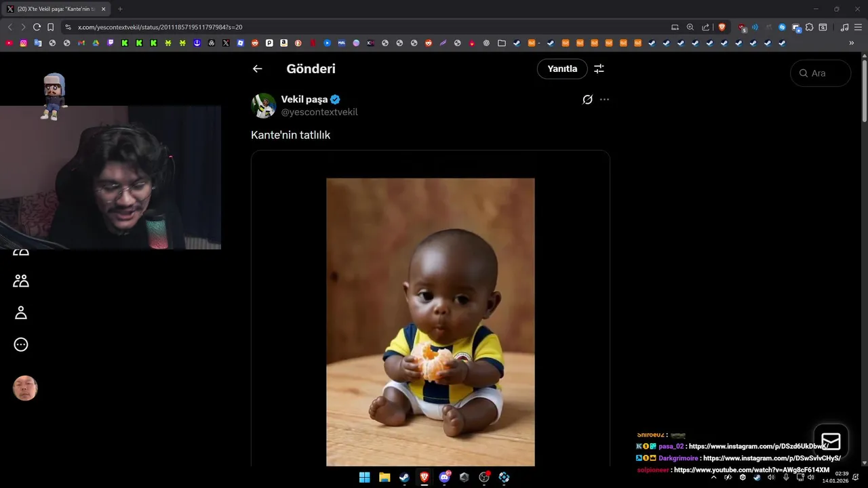This screenshot has height=488, width=868.
Task: Open a new browser tab
Action: [x=120, y=9]
